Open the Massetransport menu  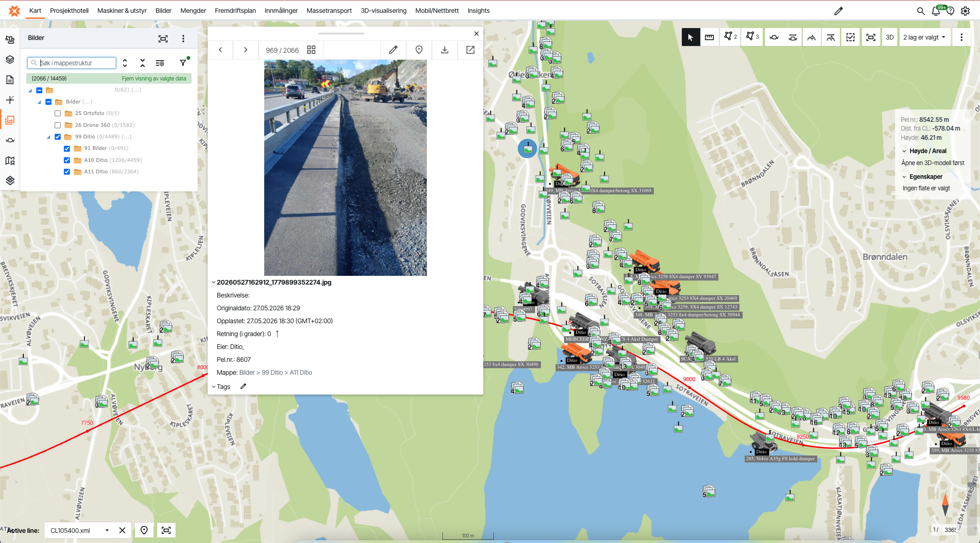click(329, 11)
